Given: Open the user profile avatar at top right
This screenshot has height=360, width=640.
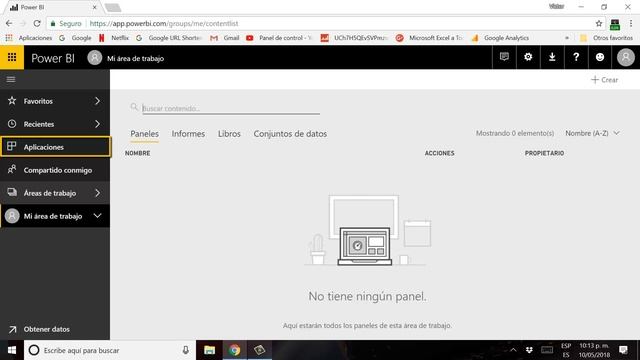Looking at the screenshot, I should point(626,58).
